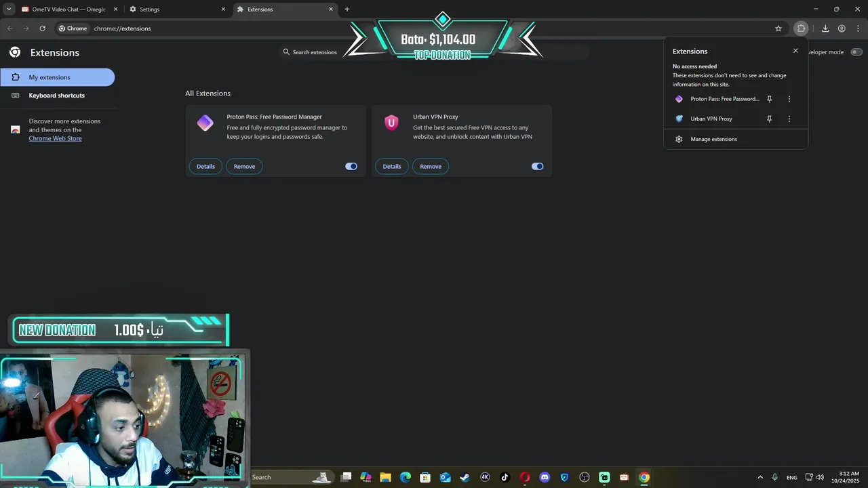Disable the Urban VPN Proxy extension toggle
868x488 pixels.
point(538,166)
